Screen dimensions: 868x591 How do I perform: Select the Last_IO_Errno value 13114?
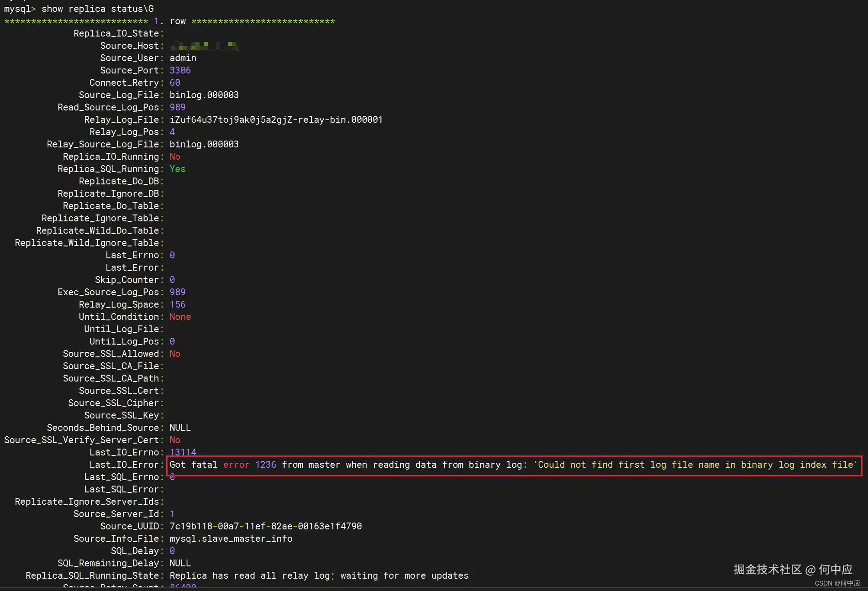[x=183, y=452]
